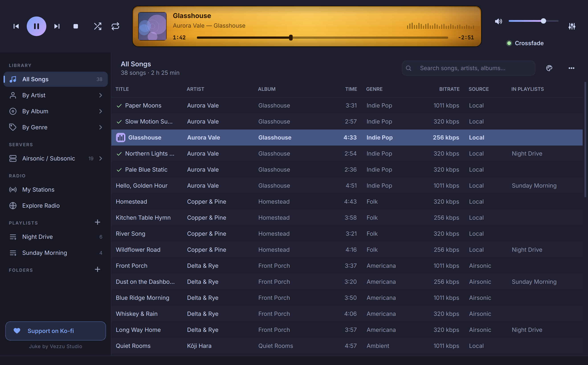Click the By Genre tag icon
This screenshot has width=588, height=365.
point(13,127)
